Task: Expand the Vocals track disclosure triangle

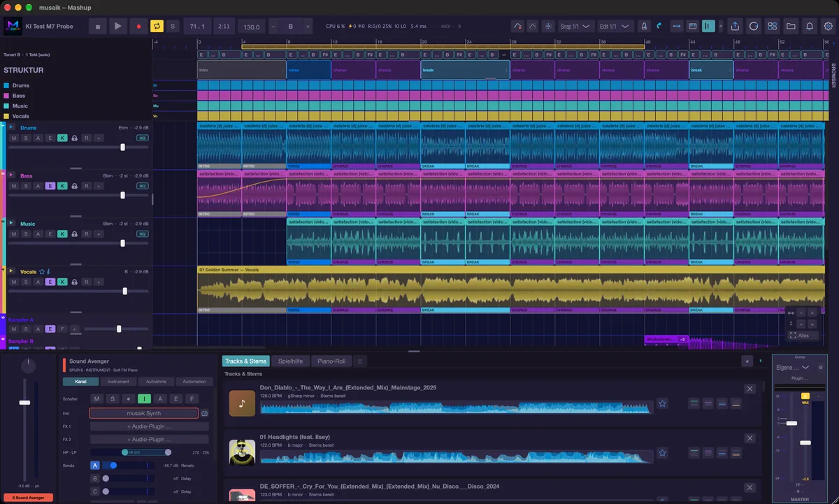Action: [12, 271]
